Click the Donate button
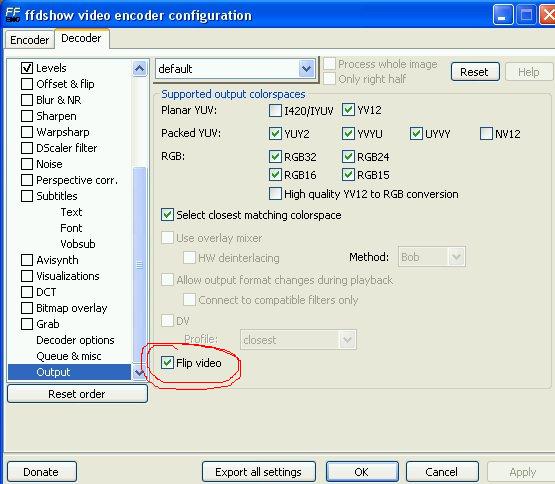555x484 pixels. 42,472
